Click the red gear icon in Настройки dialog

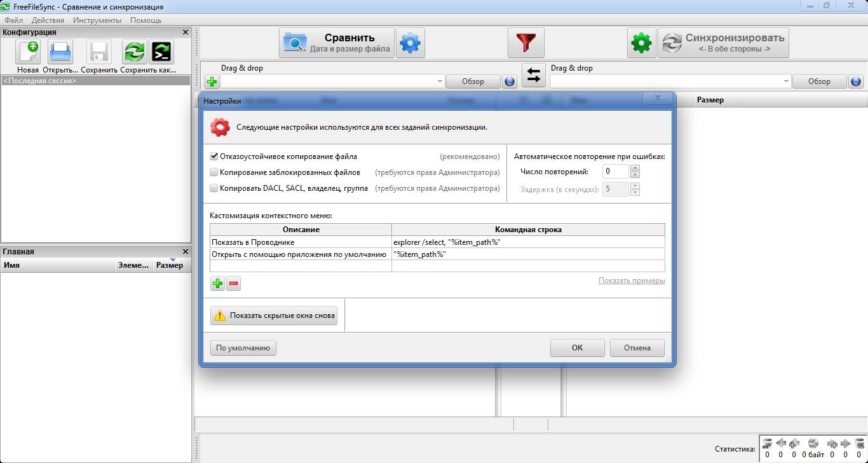point(220,127)
